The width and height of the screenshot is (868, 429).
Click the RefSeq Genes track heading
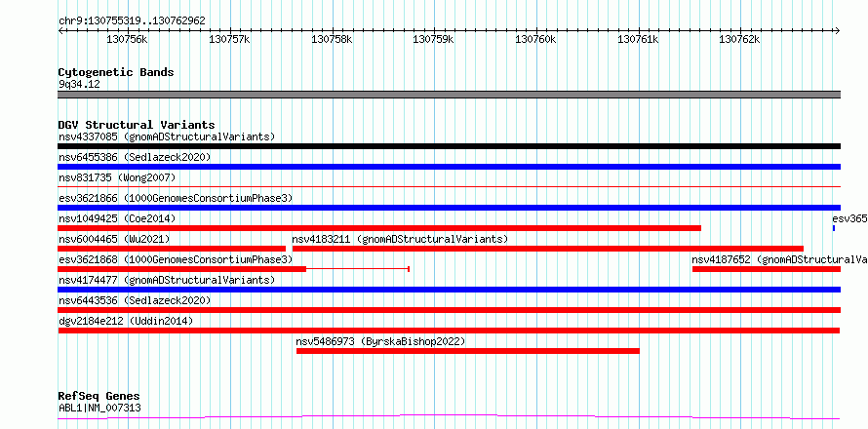[x=99, y=397]
